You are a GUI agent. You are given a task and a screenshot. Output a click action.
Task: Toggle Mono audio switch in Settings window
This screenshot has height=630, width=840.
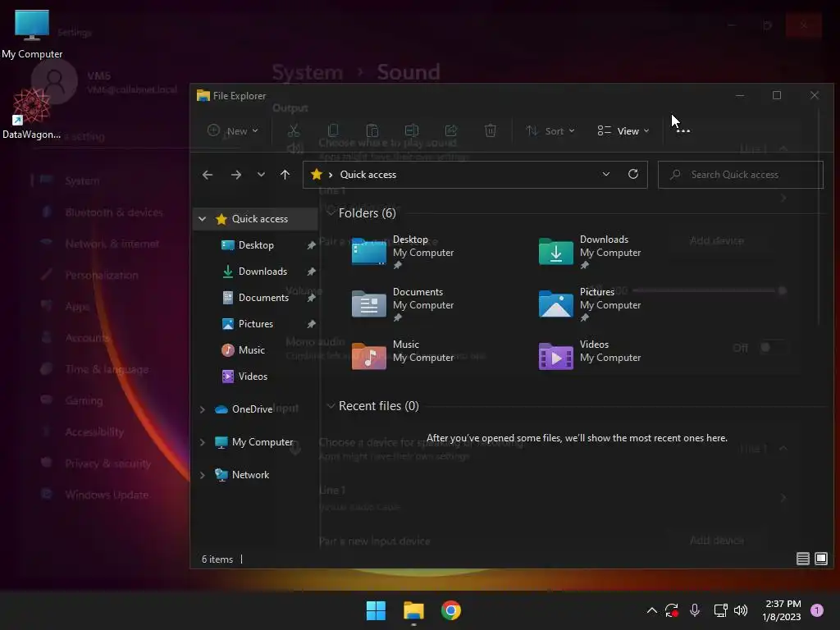(x=773, y=348)
